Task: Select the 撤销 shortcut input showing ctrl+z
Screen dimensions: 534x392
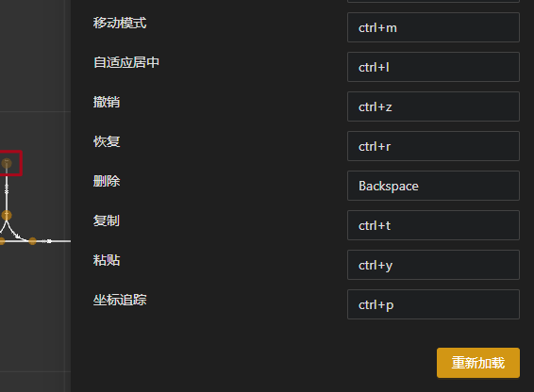Action: (x=433, y=106)
